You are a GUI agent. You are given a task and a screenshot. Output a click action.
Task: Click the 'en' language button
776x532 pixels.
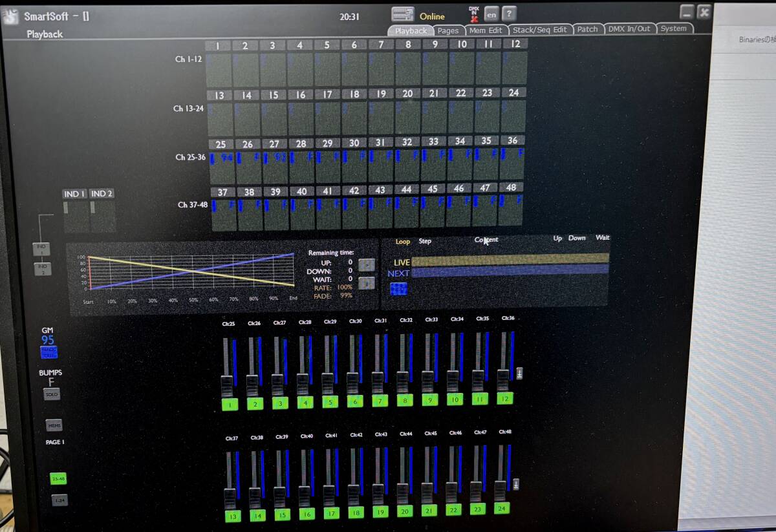coord(491,14)
